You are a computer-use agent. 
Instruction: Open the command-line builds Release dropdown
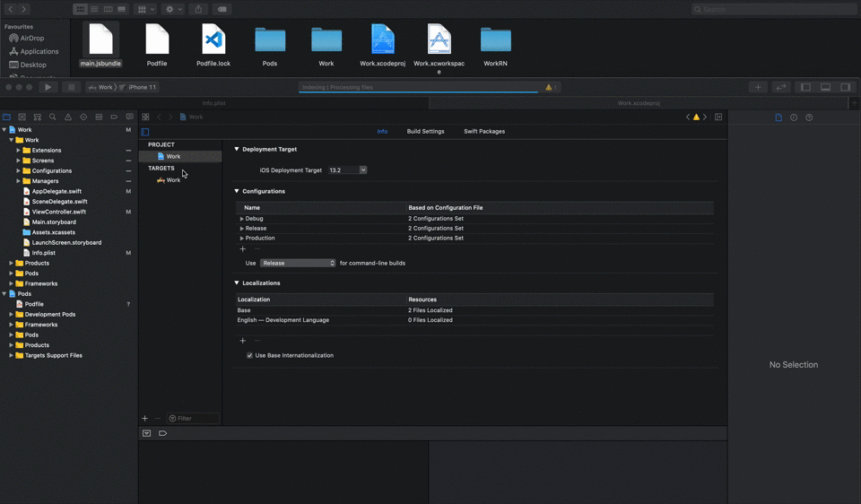pos(298,263)
